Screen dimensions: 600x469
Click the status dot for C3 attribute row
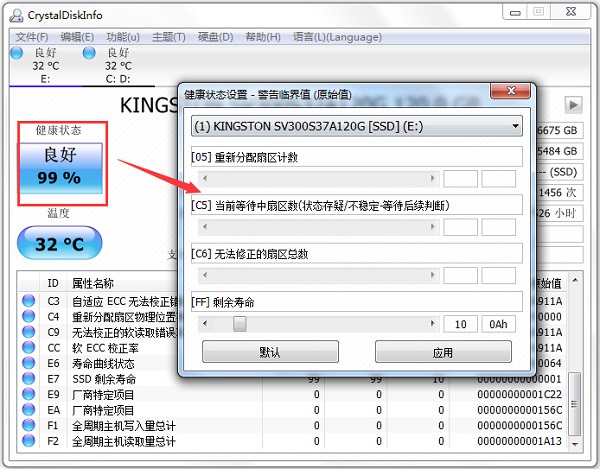28,301
